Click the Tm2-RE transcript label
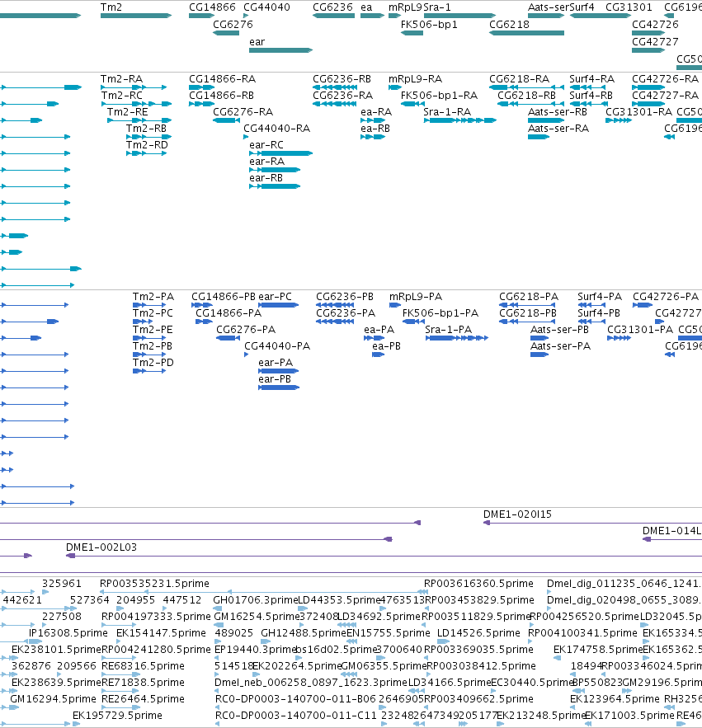This screenshot has height=728, width=702. [x=128, y=112]
